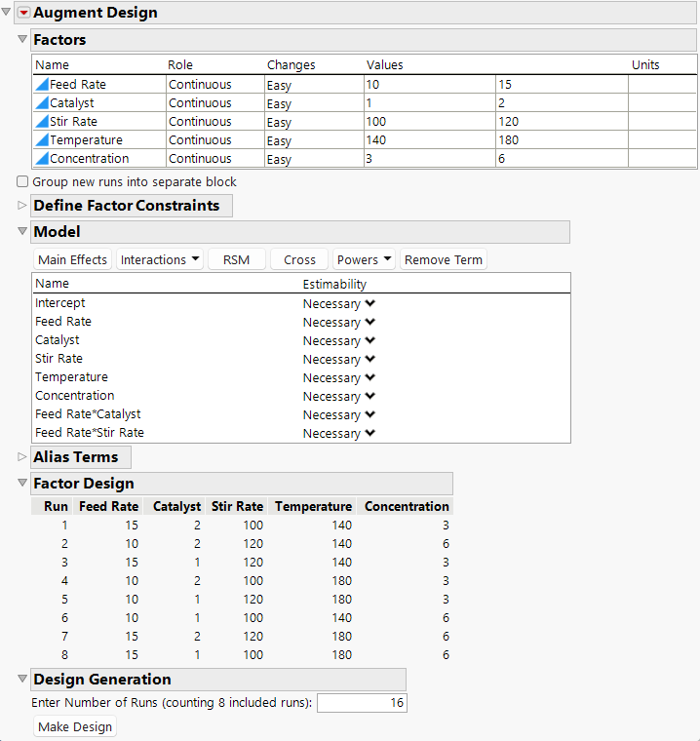Select Catalyst low value 1

[x=430, y=103]
